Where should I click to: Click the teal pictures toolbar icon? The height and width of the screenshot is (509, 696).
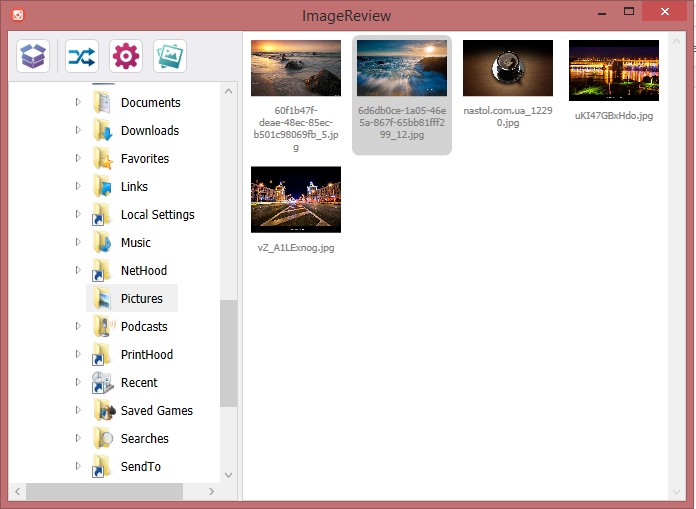pos(170,56)
